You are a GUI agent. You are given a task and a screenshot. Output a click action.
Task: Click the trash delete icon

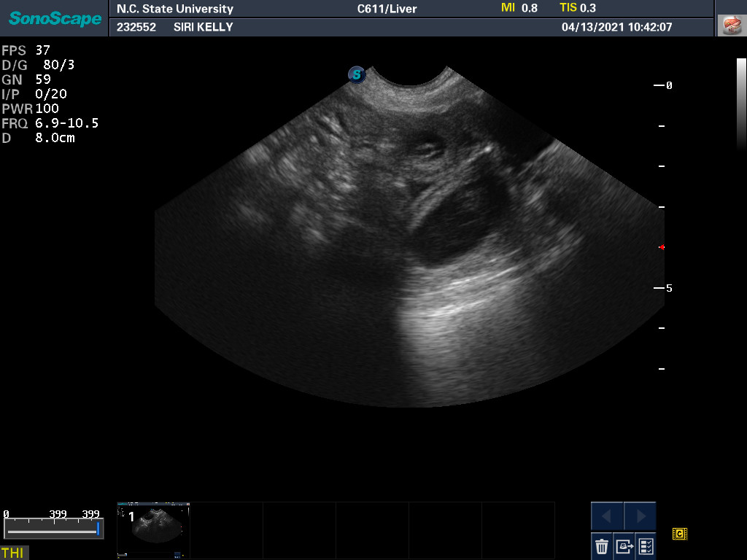coord(602,545)
